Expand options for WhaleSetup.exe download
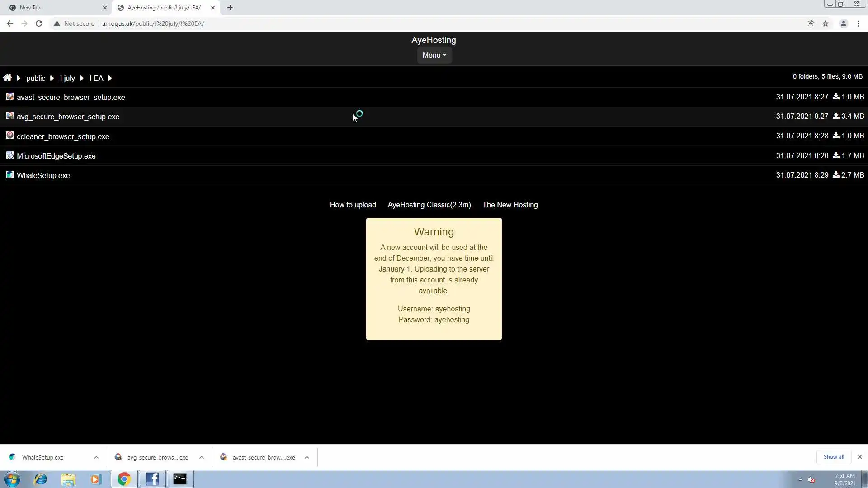The height and width of the screenshot is (488, 868). (96, 457)
